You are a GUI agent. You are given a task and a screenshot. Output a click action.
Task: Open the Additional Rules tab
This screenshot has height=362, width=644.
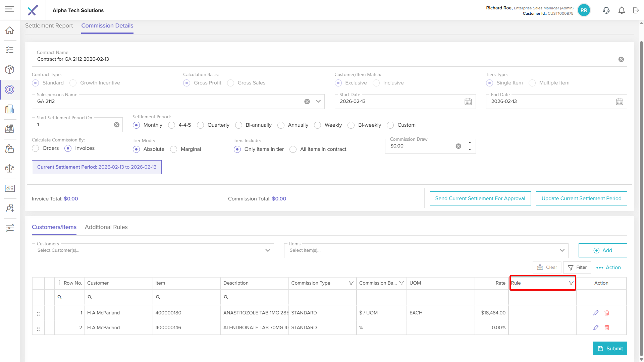click(106, 227)
